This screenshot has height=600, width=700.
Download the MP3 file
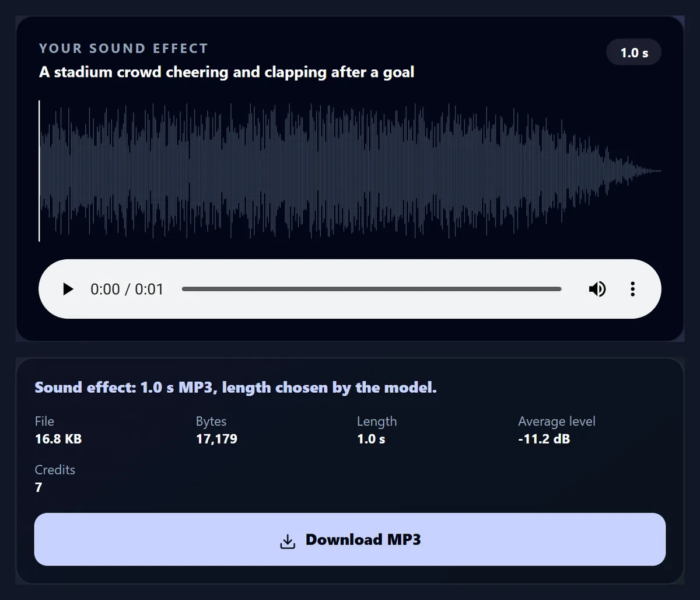click(x=350, y=539)
